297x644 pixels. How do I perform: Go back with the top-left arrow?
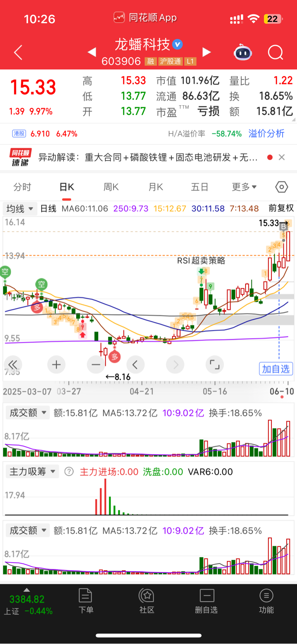click(18, 52)
